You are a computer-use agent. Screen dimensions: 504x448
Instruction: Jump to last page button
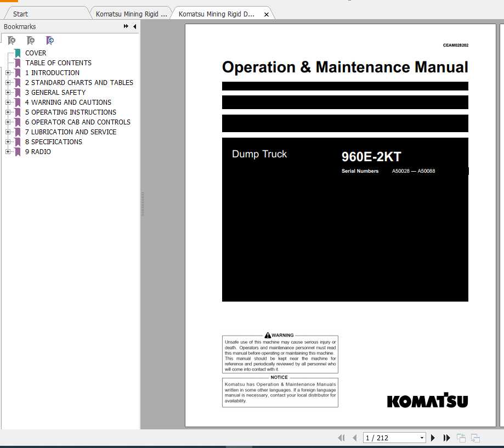click(x=446, y=438)
